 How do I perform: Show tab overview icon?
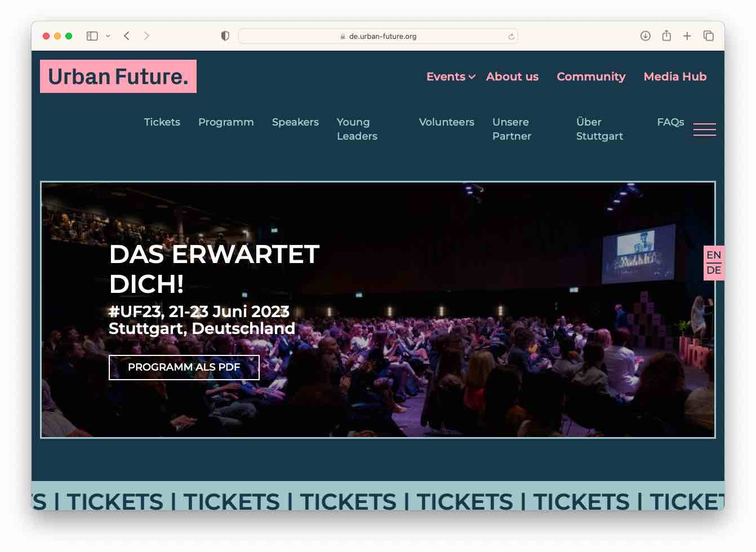(x=709, y=36)
